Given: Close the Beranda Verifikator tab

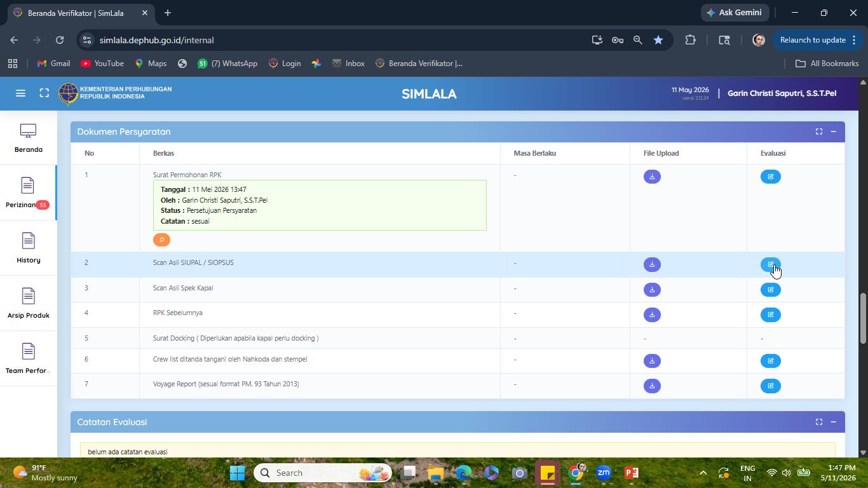Looking at the screenshot, I should point(145,13).
